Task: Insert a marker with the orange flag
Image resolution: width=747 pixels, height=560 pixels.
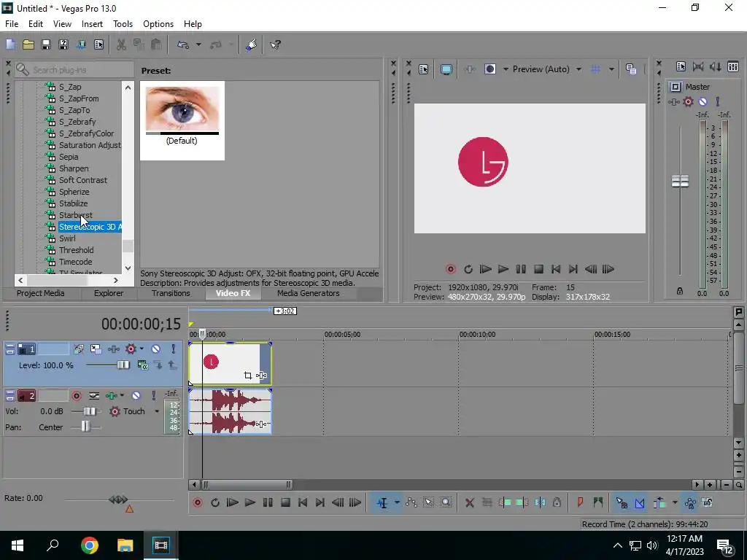Action: coord(580,502)
